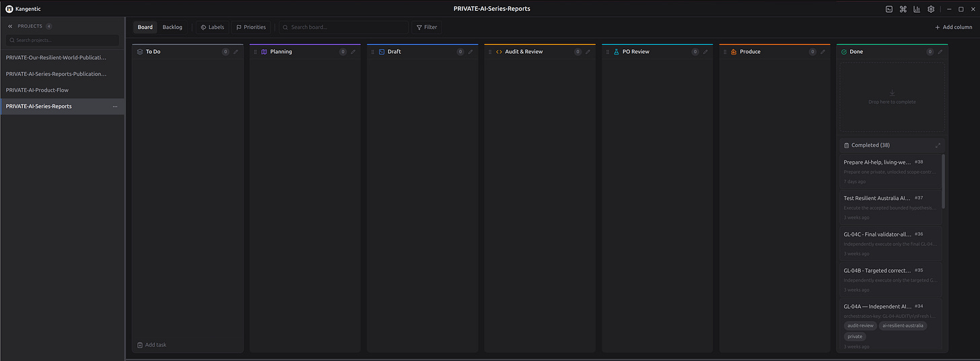Edit the Produce column pencil icon

coord(823,52)
